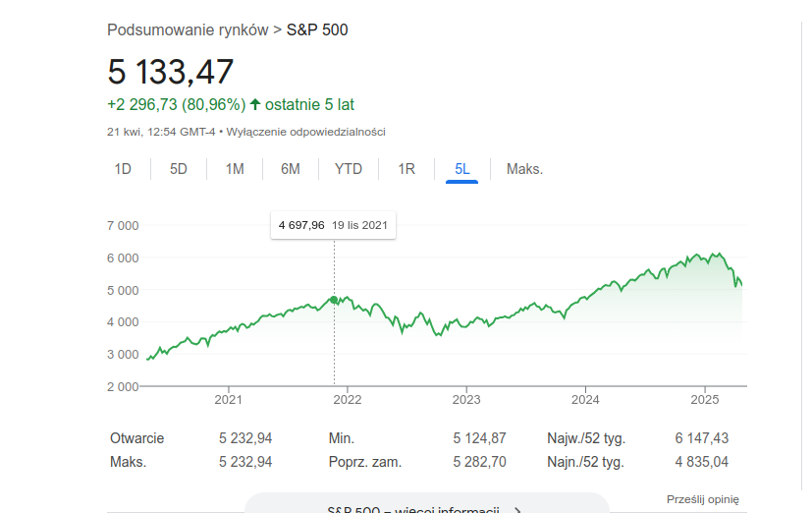This screenshot has width=812, height=513.
Task: Click the chart line near 2025
Action: (x=706, y=259)
